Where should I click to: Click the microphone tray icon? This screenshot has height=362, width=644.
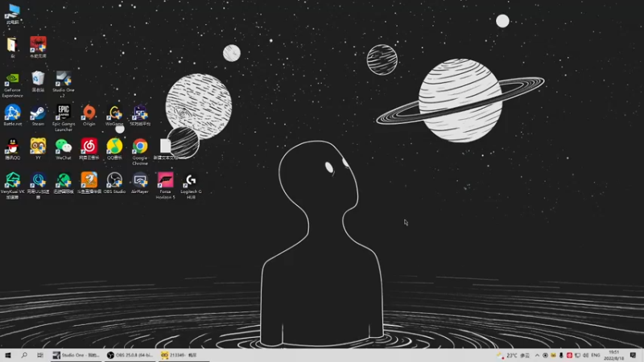[561, 356]
